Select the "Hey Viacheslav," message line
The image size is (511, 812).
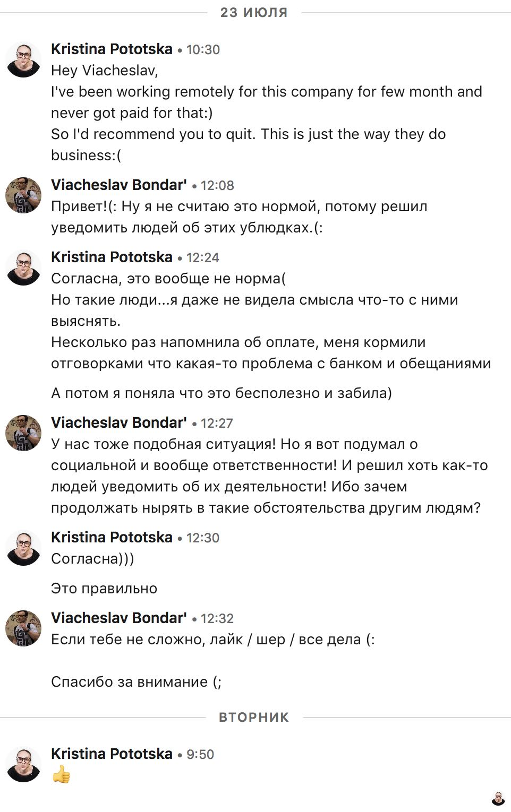pyautogui.click(x=105, y=70)
